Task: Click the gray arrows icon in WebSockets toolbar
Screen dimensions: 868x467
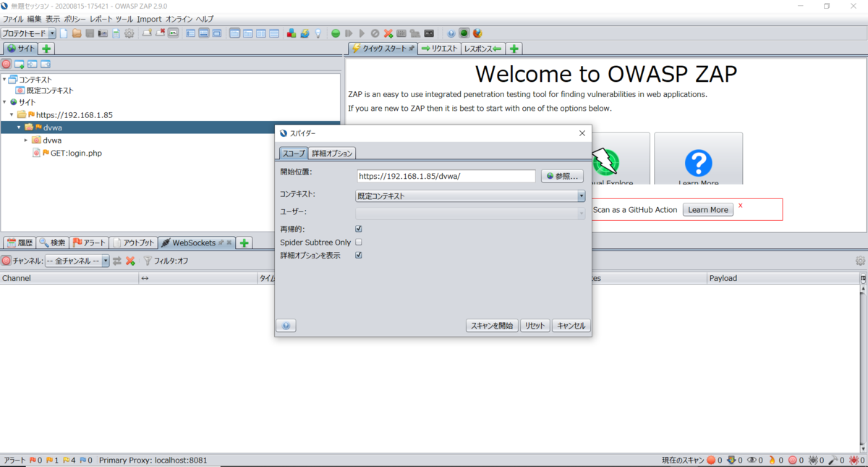Action: click(x=116, y=261)
